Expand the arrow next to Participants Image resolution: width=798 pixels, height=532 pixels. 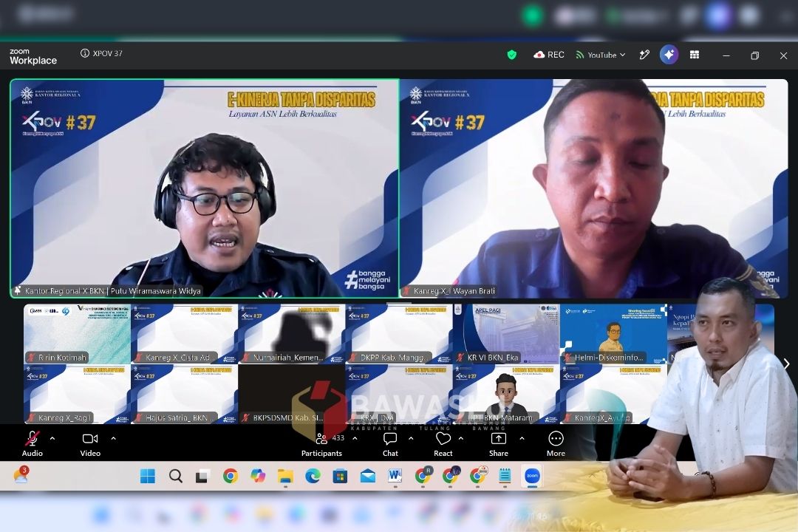click(355, 438)
